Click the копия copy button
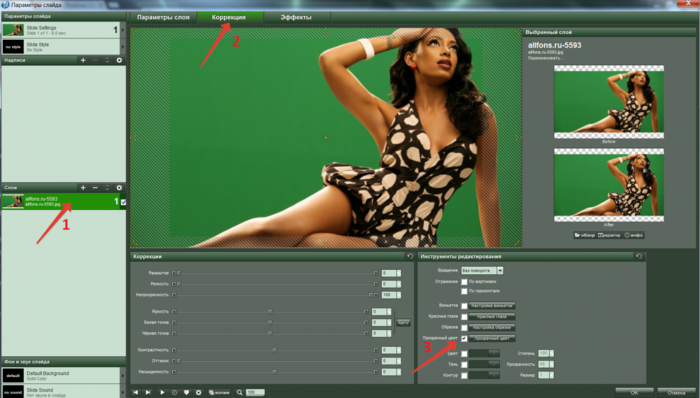700x398 pixels. point(219,392)
